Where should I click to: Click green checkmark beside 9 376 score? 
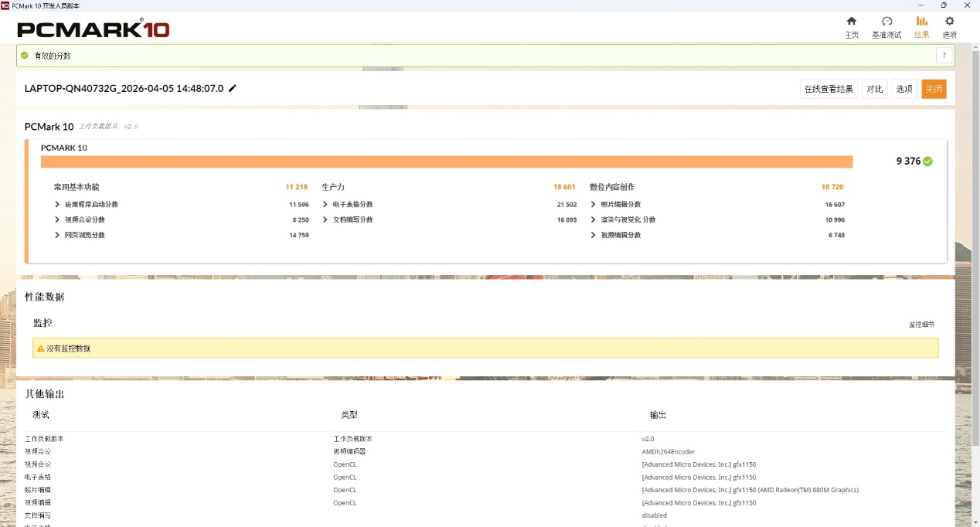point(927,161)
